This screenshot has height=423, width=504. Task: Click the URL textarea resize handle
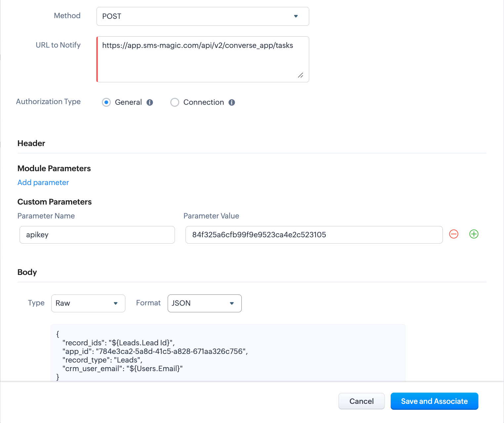301,75
